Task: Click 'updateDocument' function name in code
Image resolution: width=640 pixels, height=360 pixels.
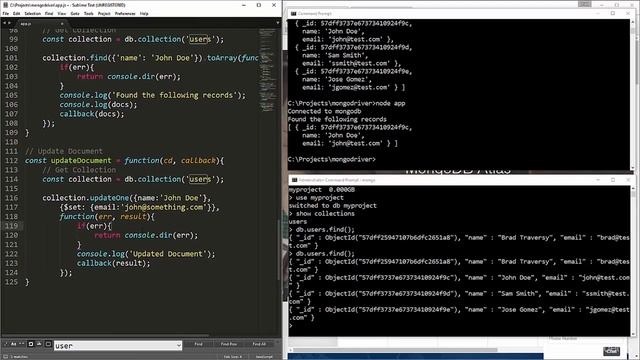Action: click(x=81, y=160)
